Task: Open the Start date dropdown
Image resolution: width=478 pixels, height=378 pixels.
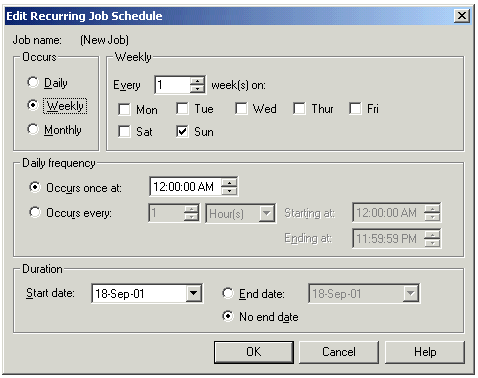Action: pyautogui.click(x=194, y=293)
